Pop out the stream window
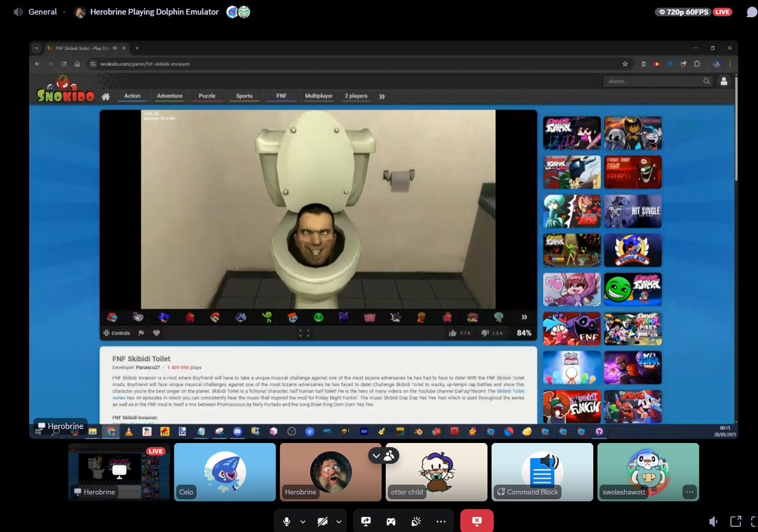 735,521
